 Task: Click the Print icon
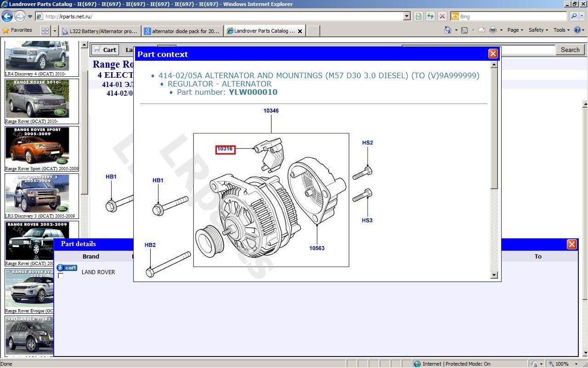(x=493, y=30)
